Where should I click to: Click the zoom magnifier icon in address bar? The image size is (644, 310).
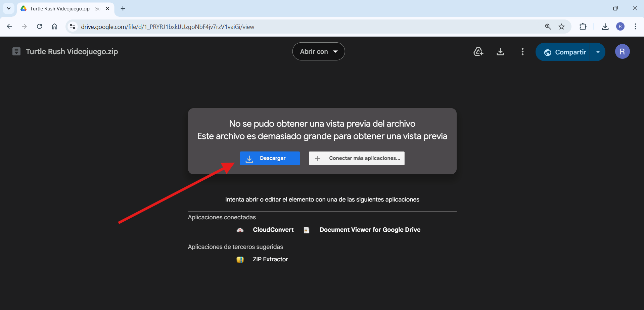548,27
